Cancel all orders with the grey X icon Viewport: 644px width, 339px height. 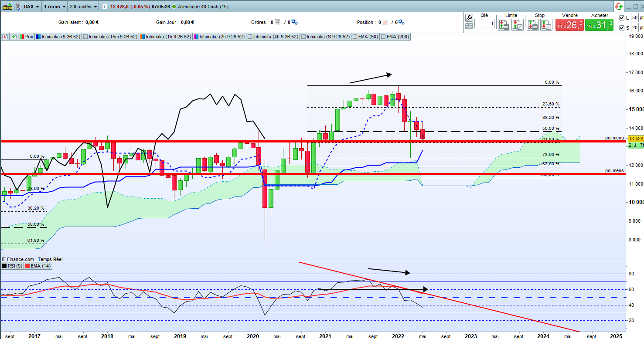click(277, 22)
